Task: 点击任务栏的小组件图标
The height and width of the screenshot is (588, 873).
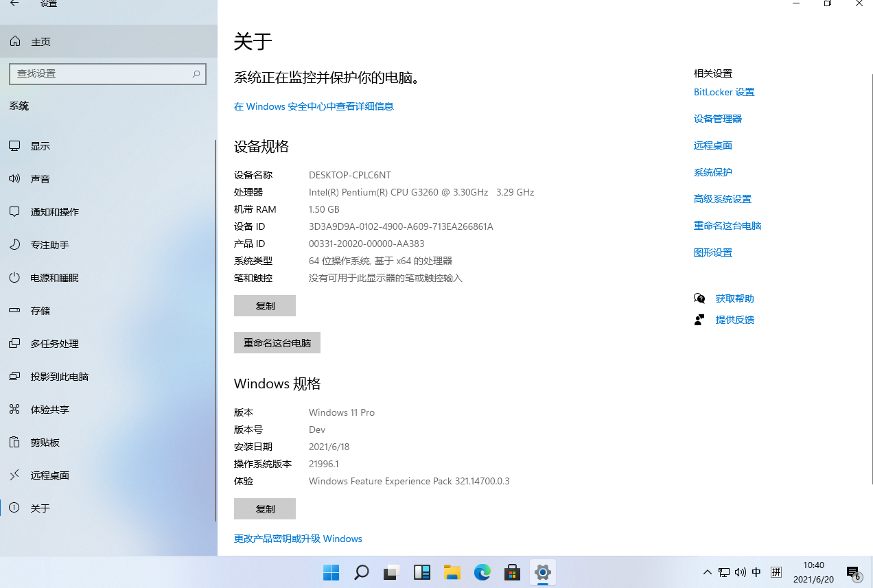Action: (421, 572)
